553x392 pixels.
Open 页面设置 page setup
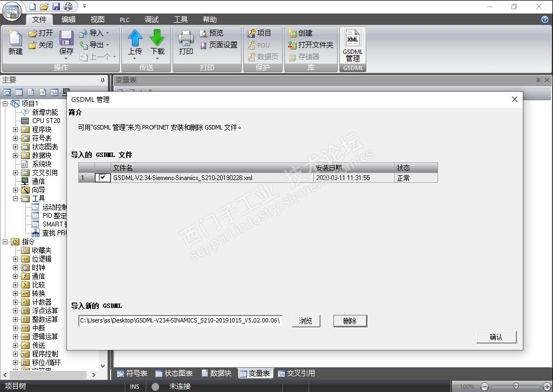(219, 45)
